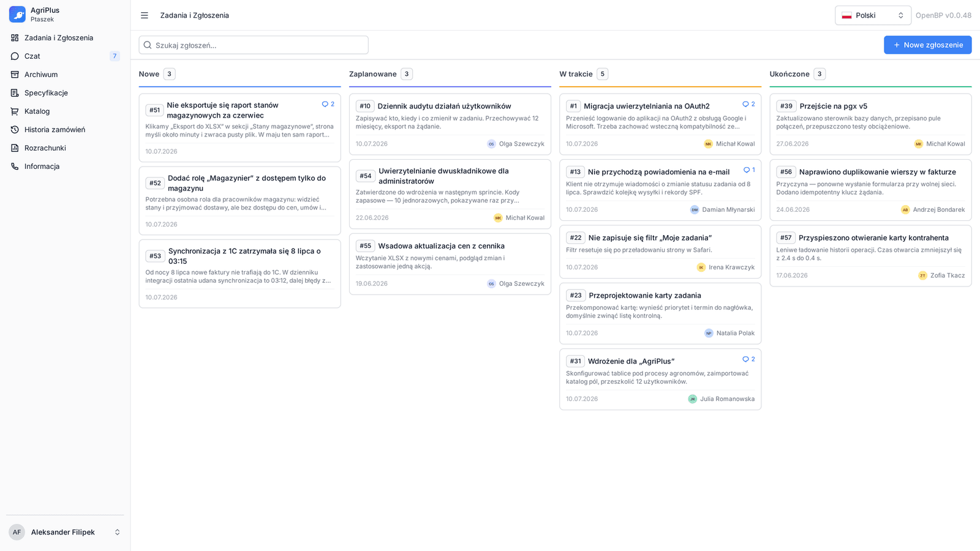Viewport: 980px width, 551px height.
Task: Open Katalog from the sidebar
Action: 65,111
